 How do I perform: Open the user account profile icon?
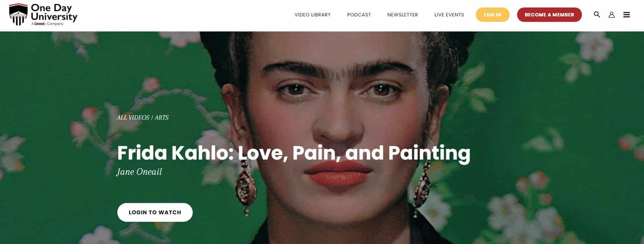pos(611,15)
